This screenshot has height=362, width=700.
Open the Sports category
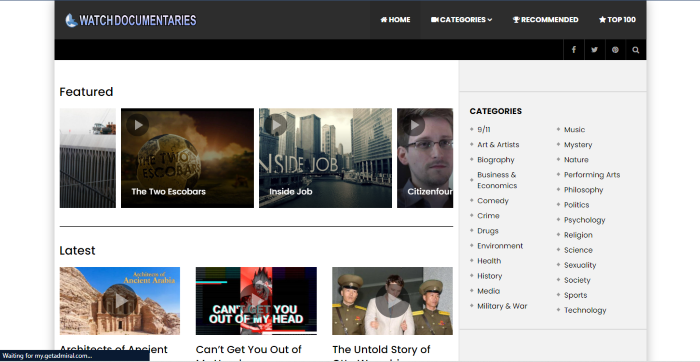(575, 295)
